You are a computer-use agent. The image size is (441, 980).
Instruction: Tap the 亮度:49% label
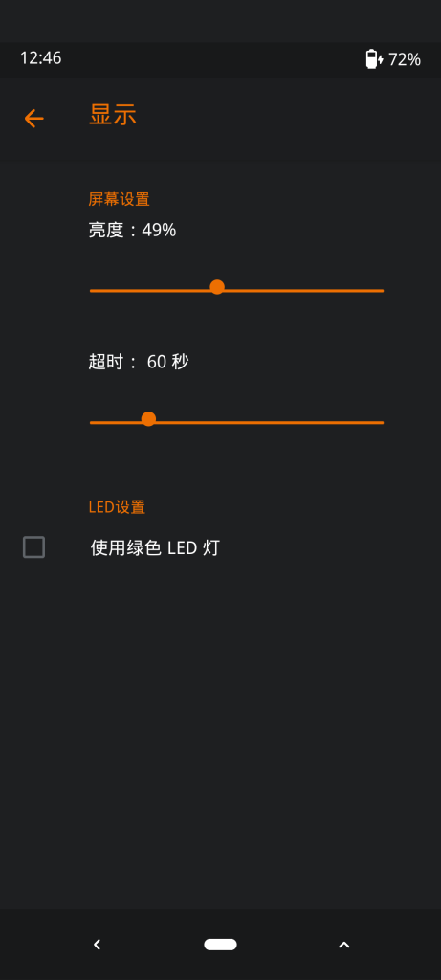(132, 230)
